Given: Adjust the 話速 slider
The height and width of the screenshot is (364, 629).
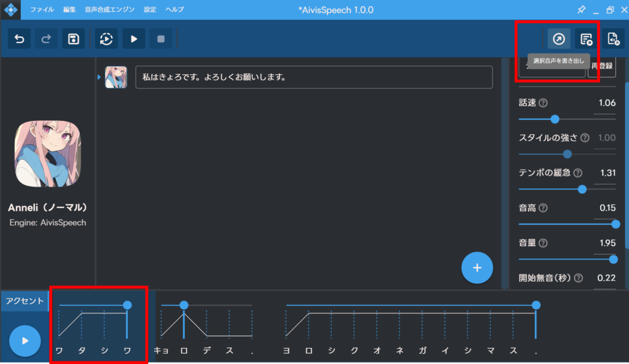Looking at the screenshot, I should coord(567,119).
